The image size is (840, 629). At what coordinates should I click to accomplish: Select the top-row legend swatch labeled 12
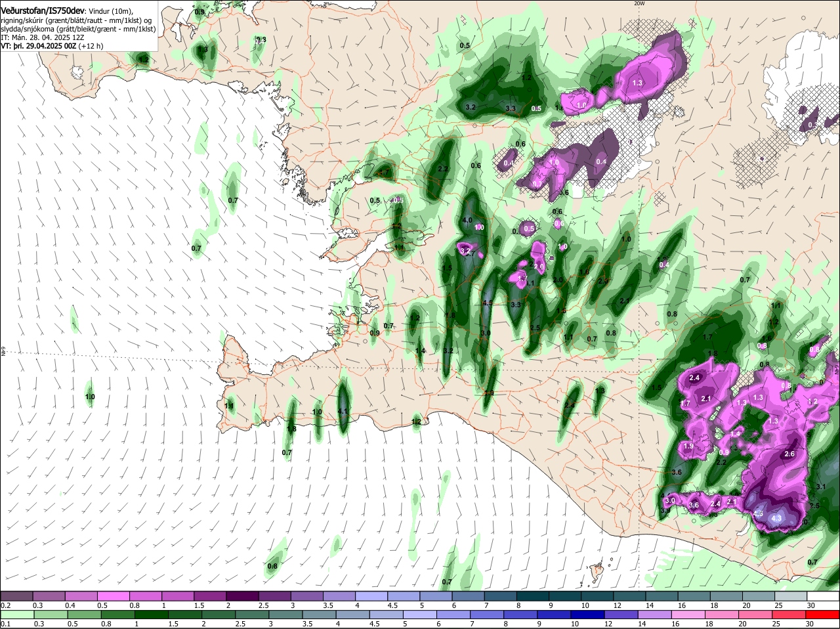pyautogui.click(x=630, y=596)
